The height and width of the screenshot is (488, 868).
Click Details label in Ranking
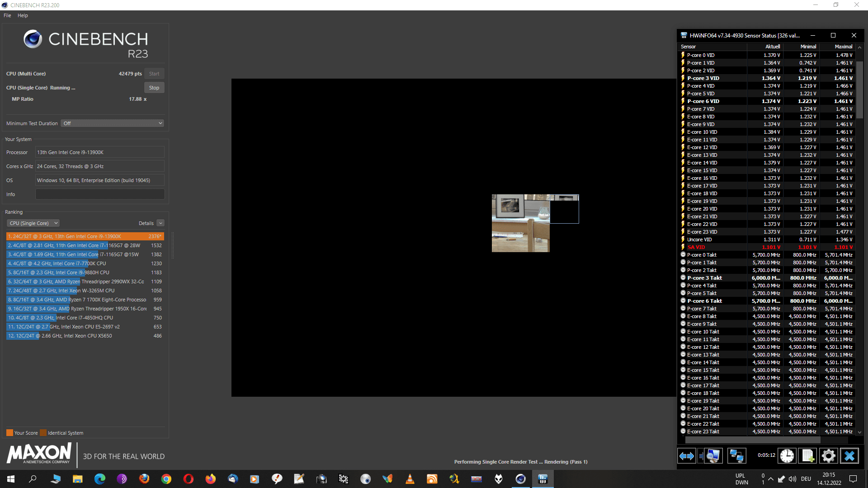(x=146, y=223)
